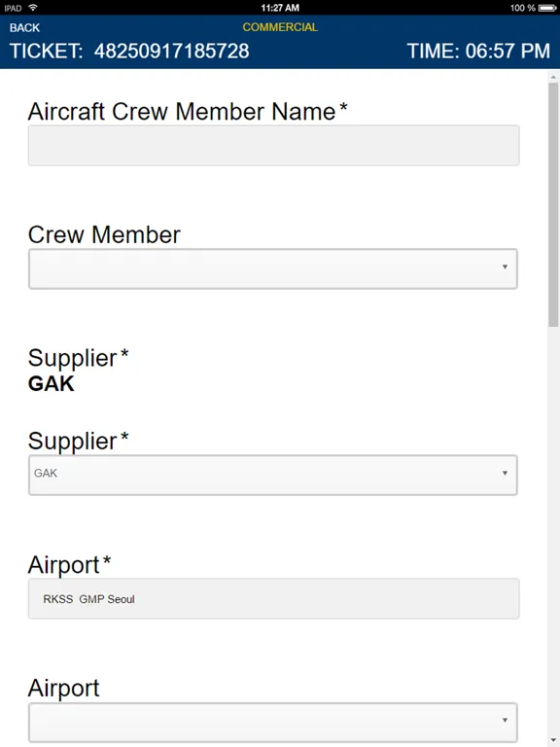This screenshot has height=747, width=560.
Task: Click the battery icon in status bar
Action: [x=547, y=8]
